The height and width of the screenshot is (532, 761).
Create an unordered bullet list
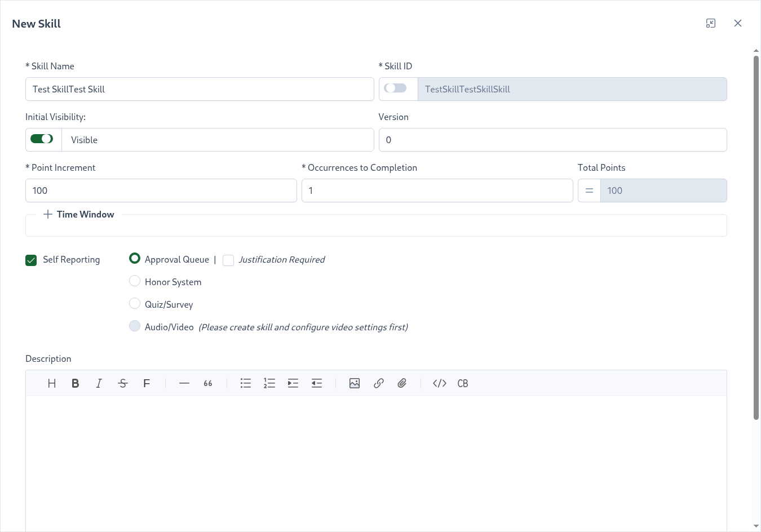coord(246,383)
